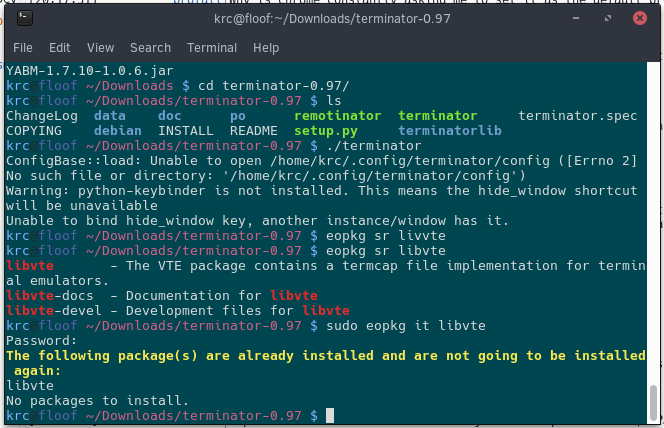
Task: Click 'COPYING' file name
Action: tap(34, 131)
